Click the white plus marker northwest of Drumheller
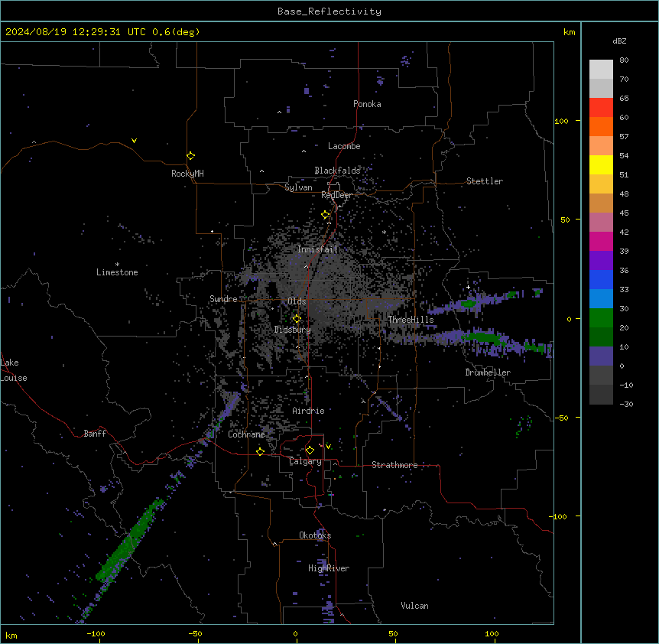The image size is (659, 644). pyautogui.click(x=468, y=287)
